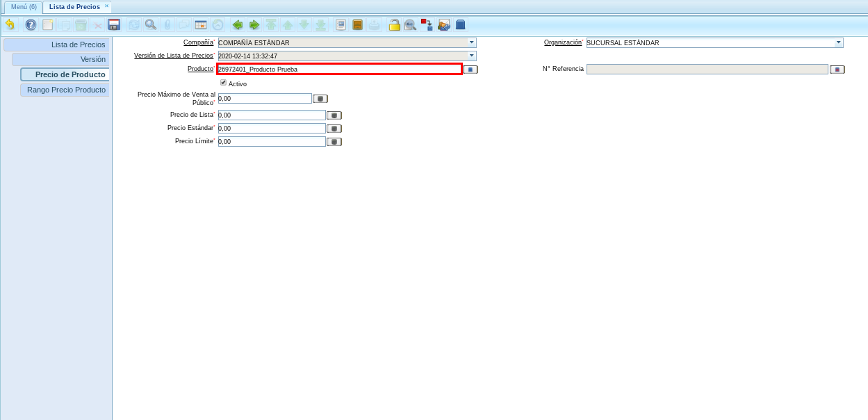The image size is (868, 420).
Task: Go to detail record with right green arrow
Action: pos(254,24)
